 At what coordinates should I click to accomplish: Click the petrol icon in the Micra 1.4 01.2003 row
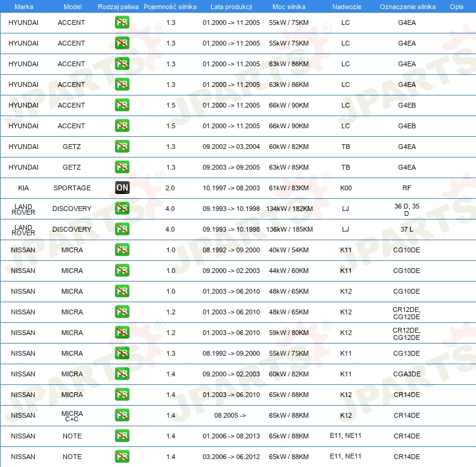tap(122, 394)
